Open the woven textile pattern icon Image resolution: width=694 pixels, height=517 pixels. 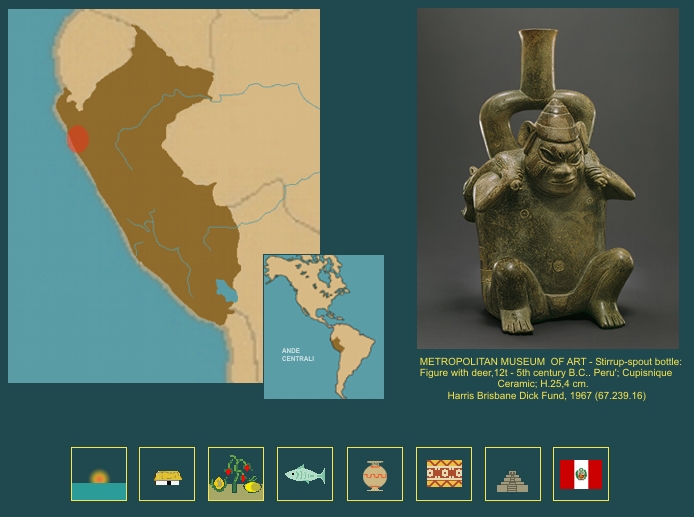coord(444,474)
